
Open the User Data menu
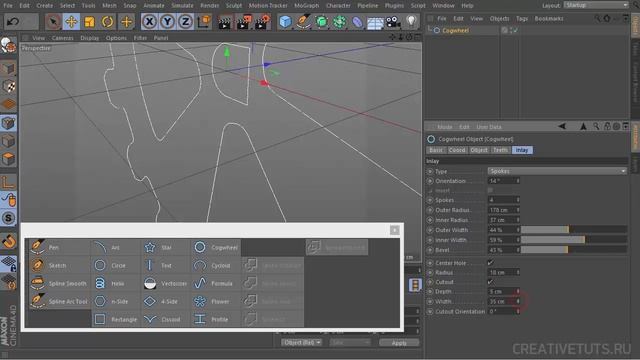(x=489, y=127)
